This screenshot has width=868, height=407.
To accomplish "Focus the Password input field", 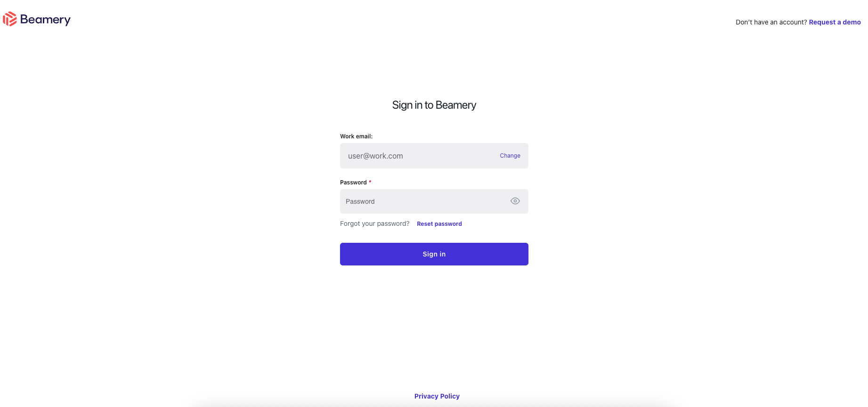I will 434,201.
